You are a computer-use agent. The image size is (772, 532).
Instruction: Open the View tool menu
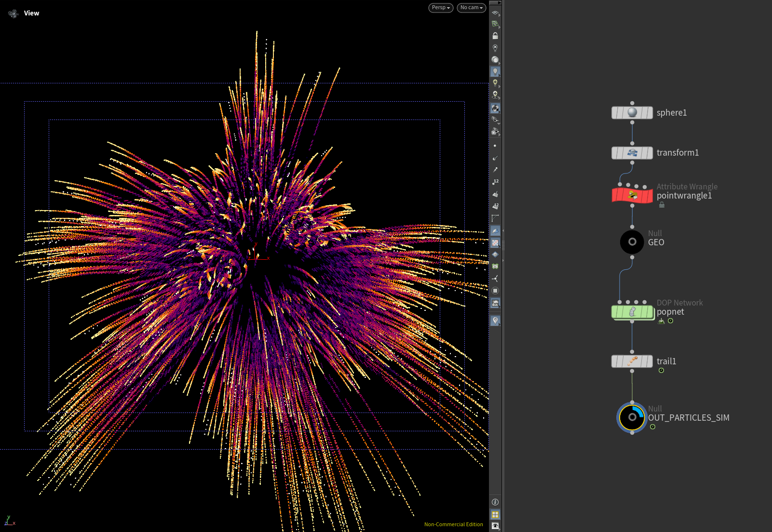31,13
